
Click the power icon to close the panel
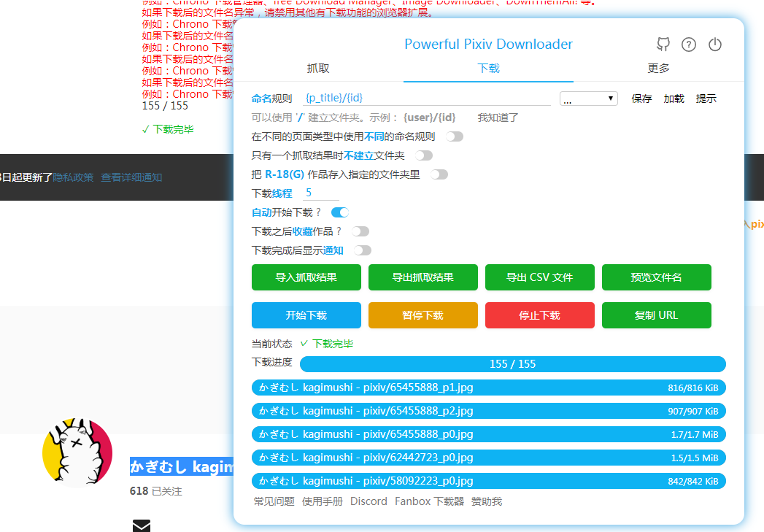[715, 45]
